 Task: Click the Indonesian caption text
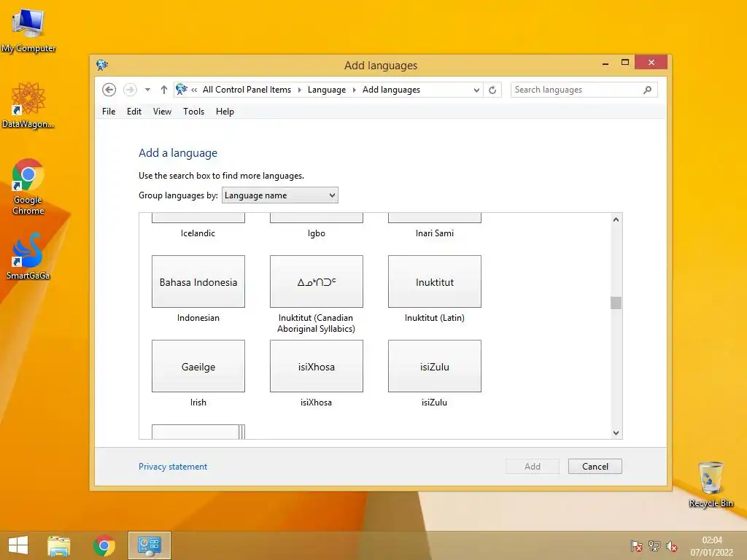point(198,318)
